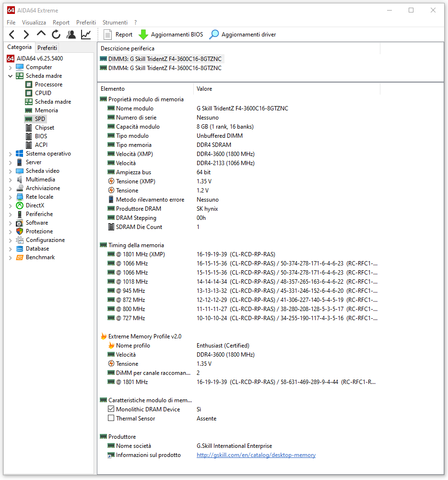Click the Server tower icon
The image size is (448, 480).
tap(20, 162)
